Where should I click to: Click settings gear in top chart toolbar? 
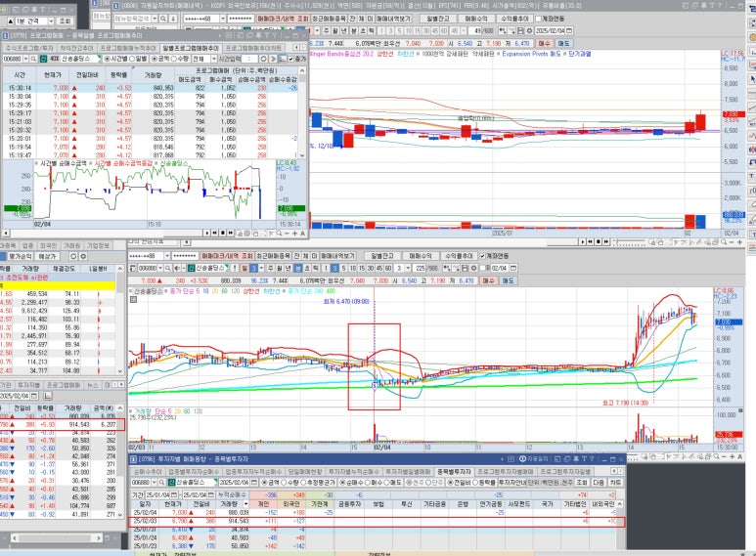tap(529, 30)
